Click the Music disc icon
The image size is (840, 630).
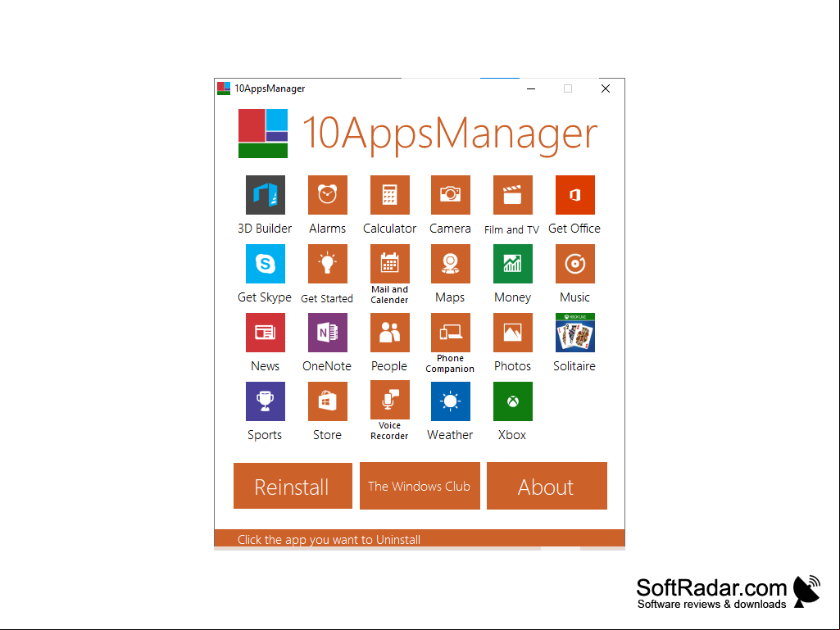pos(574,264)
